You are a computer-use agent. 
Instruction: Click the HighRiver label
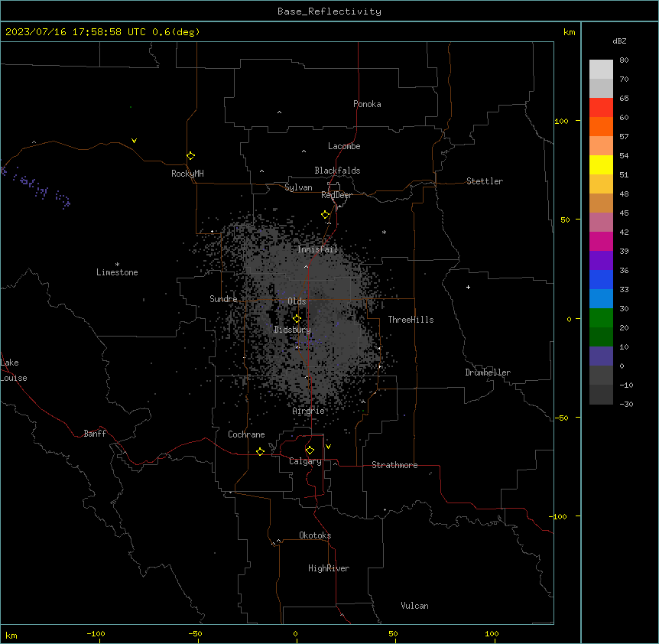329,568
